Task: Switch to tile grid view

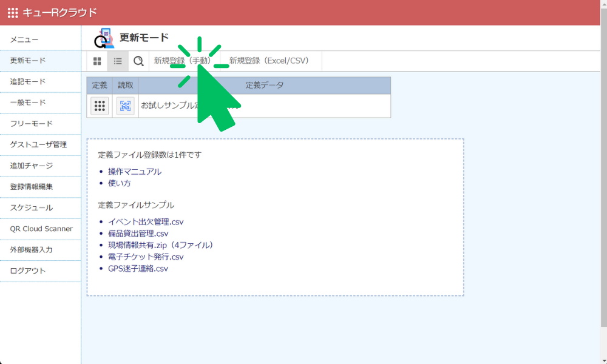Action: (97, 61)
